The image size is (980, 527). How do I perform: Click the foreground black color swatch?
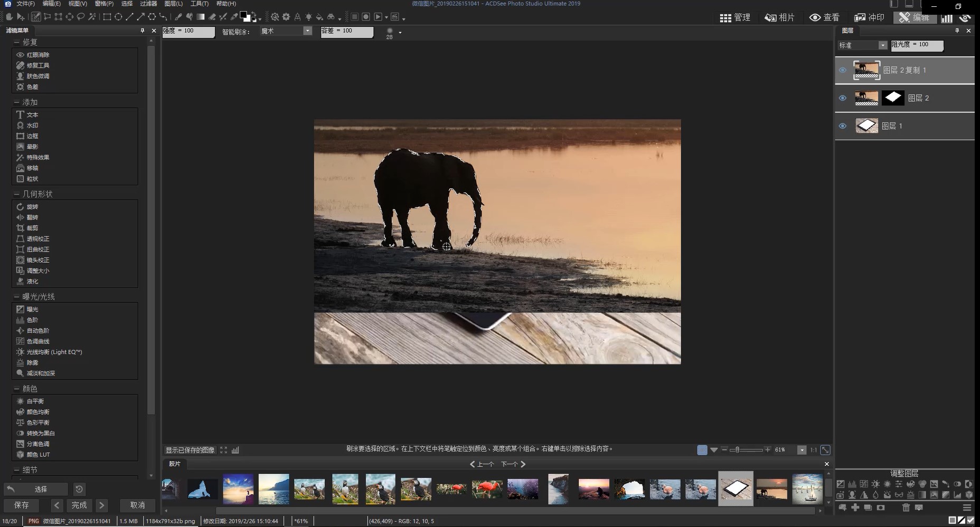pos(244,15)
